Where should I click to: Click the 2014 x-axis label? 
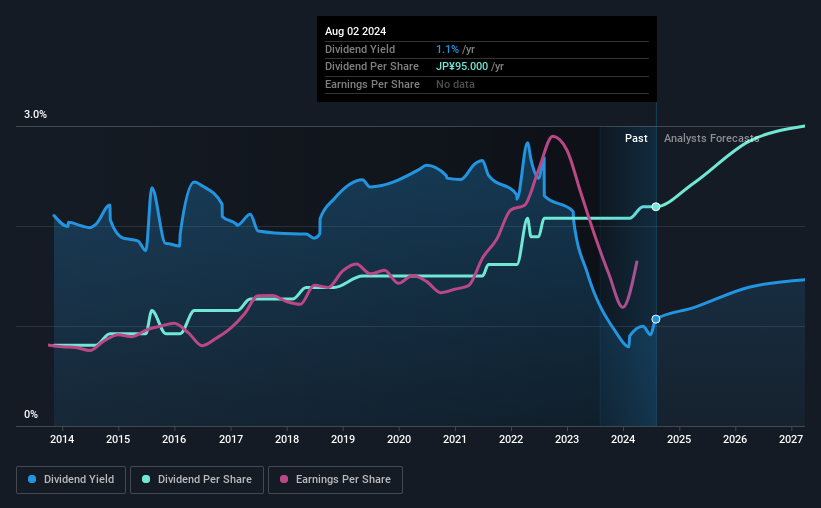click(x=62, y=439)
